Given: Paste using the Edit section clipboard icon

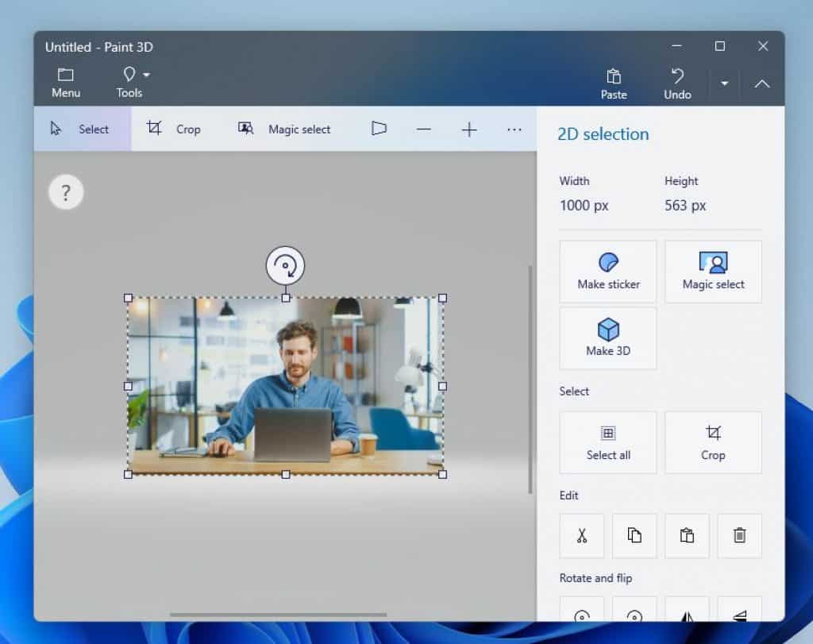Looking at the screenshot, I should click(x=687, y=536).
